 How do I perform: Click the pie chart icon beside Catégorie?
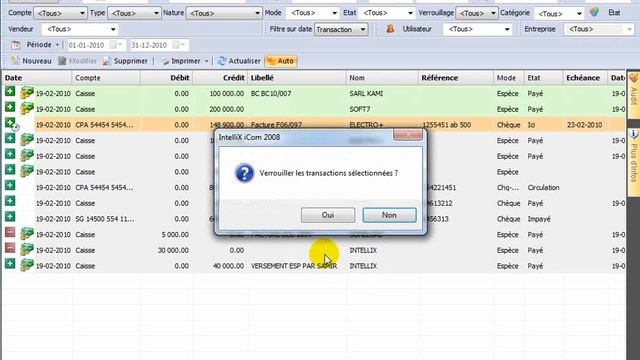coord(594,12)
